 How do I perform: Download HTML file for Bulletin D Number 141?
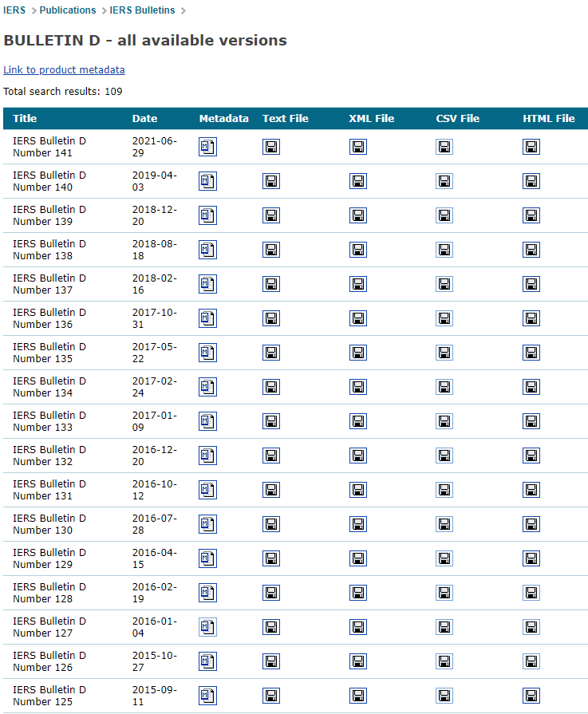[531, 147]
